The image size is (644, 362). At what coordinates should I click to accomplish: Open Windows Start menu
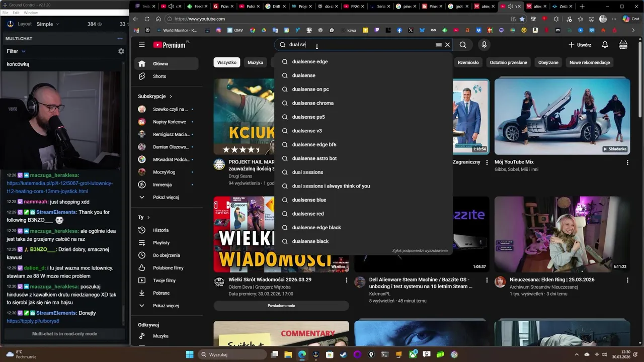190,354
